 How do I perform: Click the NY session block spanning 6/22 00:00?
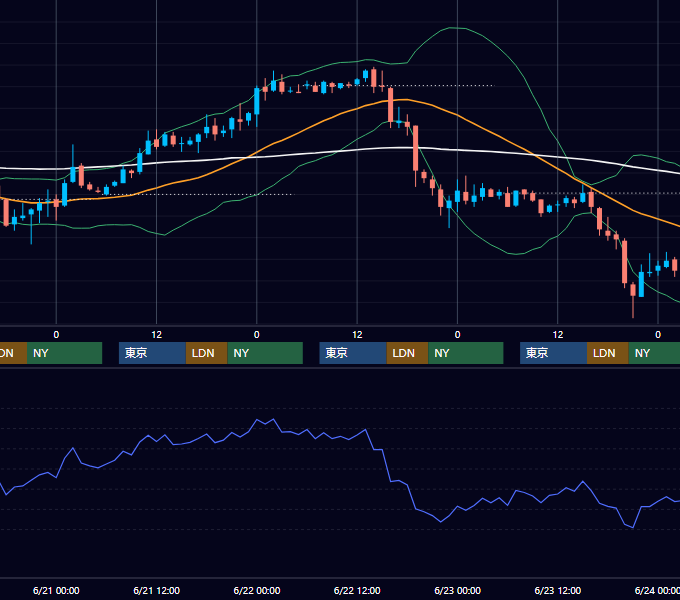pyautogui.click(x=265, y=353)
